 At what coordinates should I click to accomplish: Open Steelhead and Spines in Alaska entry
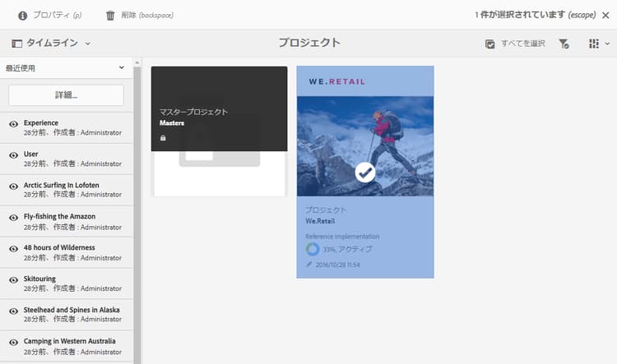point(66,315)
